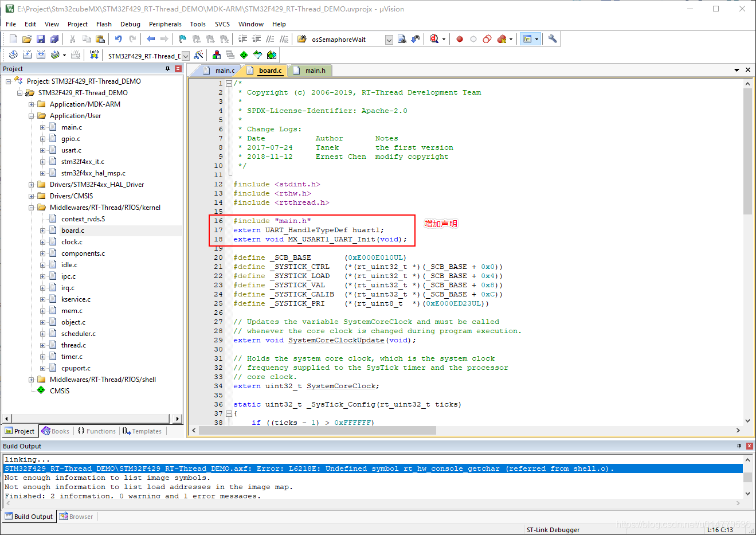Toggle pin on Build Output panel
756x535 pixels.
point(739,446)
